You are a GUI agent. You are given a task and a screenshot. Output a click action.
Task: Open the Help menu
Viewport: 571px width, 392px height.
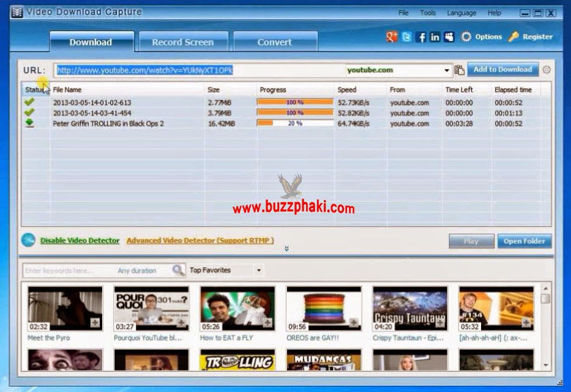[x=494, y=13]
